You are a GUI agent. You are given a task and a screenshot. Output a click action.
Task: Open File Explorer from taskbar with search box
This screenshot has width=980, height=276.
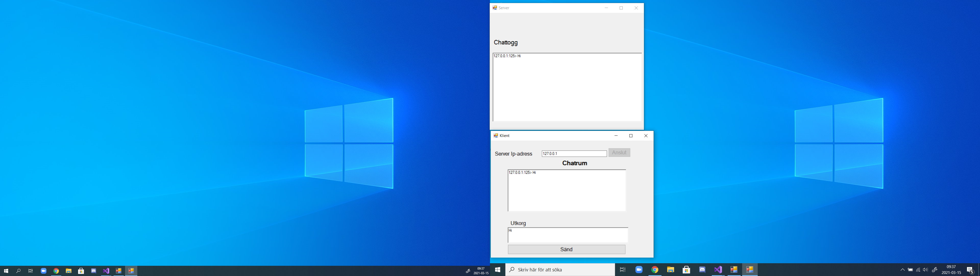click(671, 270)
